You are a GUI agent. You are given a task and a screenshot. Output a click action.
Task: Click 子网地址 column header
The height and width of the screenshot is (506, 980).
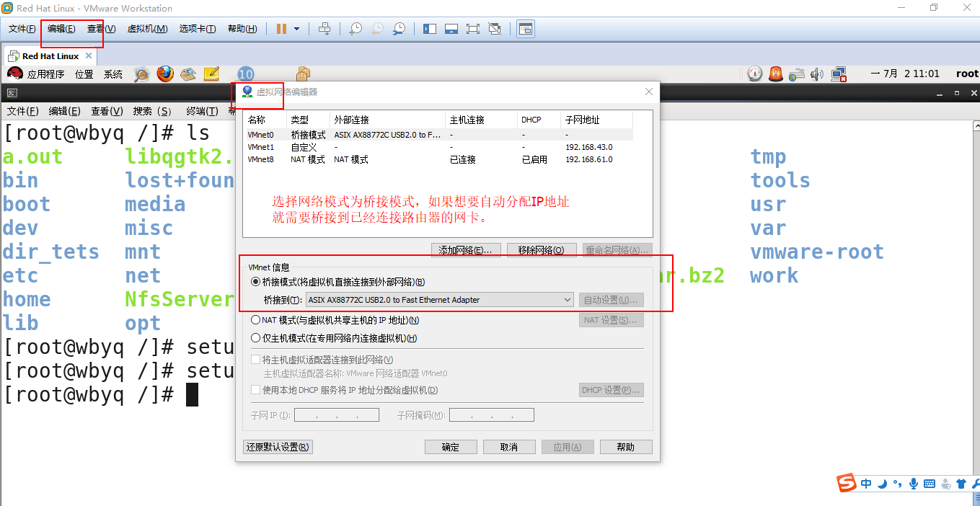pyautogui.click(x=596, y=120)
